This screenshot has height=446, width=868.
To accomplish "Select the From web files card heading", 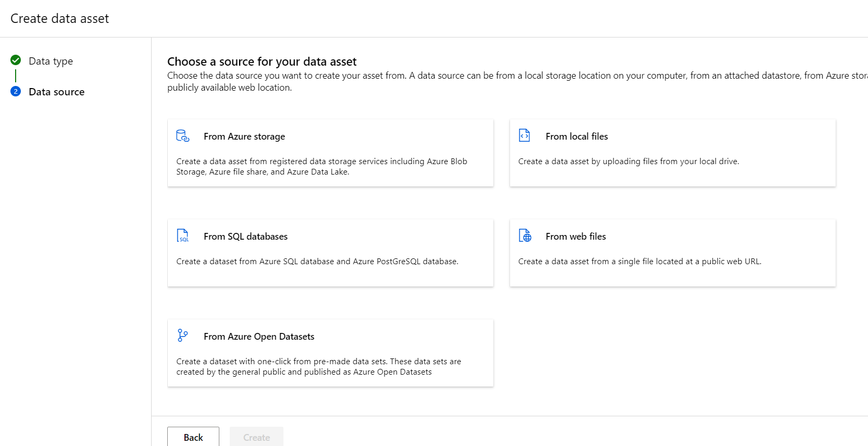I will coord(576,237).
